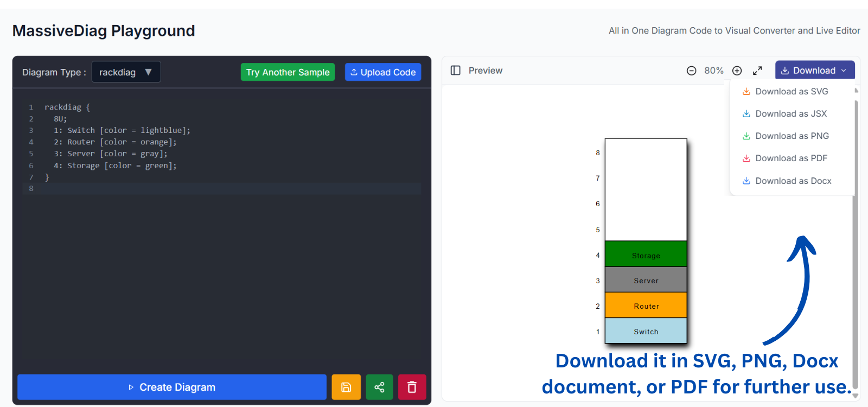
Task: Click the code line '2: Router [color = orange];'
Action: tap(115, 142)
